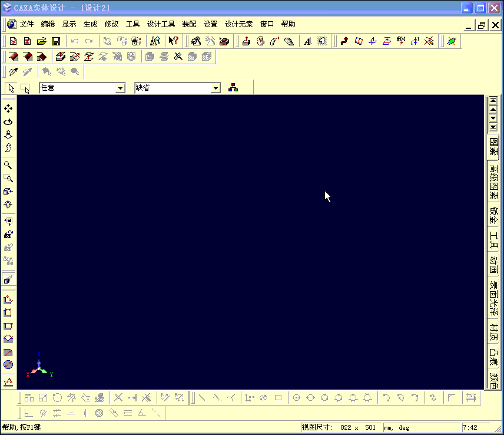Switch to the 凸痕 catalog tab

pos(493,357)
